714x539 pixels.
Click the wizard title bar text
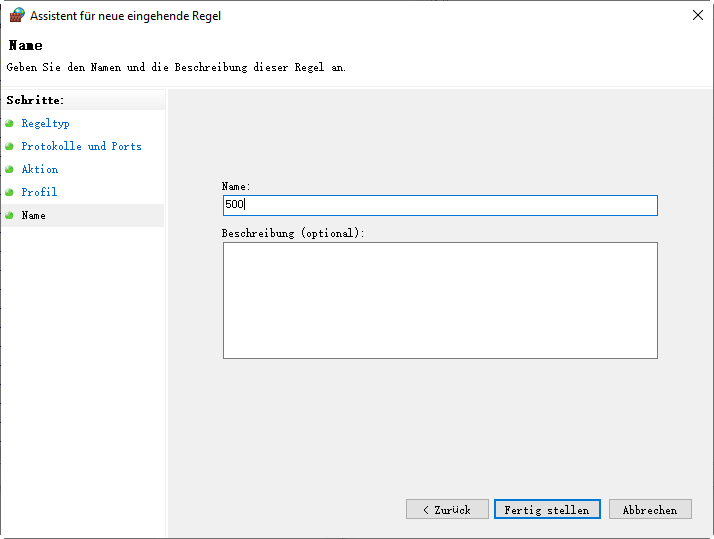pos(126,16)
